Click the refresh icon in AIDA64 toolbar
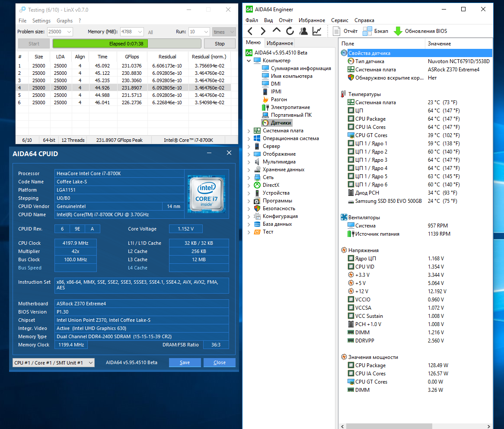 290,31
